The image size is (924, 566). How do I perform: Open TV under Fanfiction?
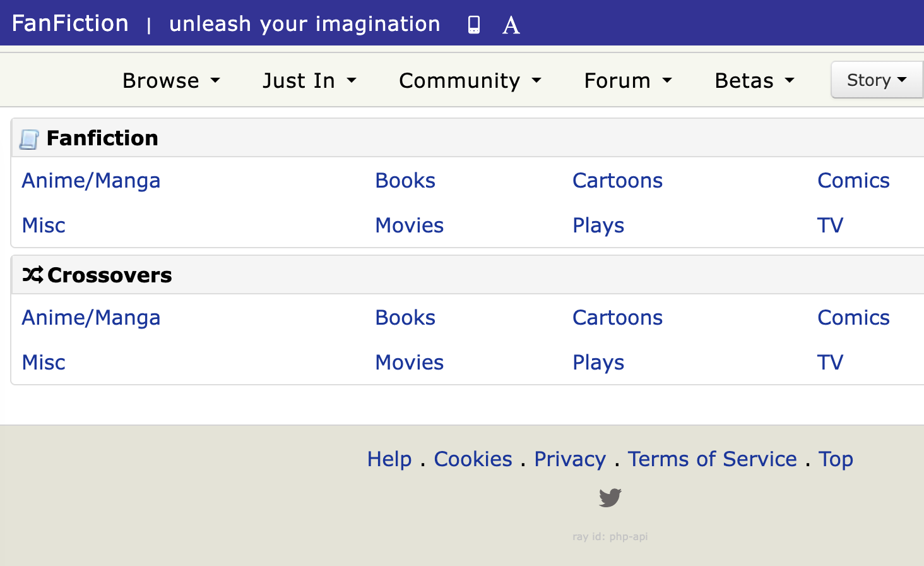[x=830, y=226]
